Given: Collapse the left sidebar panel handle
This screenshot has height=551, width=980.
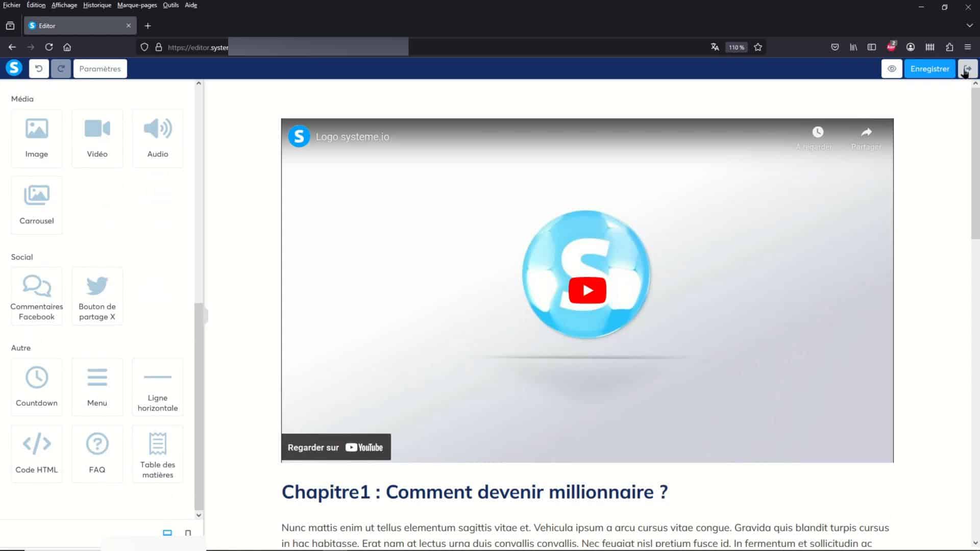Looking at the screenshot, I should (x=206, y=315).
